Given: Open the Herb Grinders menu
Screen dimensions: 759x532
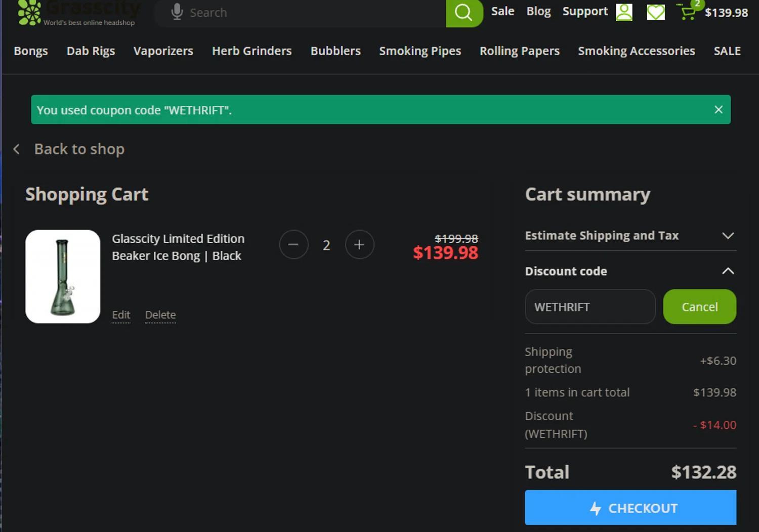Looking at the screenshot, I should point(252,51).
